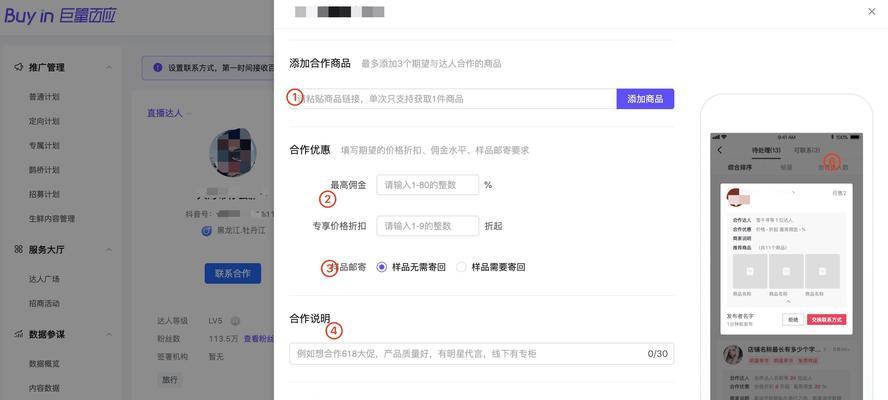The image size is (888, 400).
Task: Go to 达人广场 in the sidebar
Action: [x=44, y=279]
